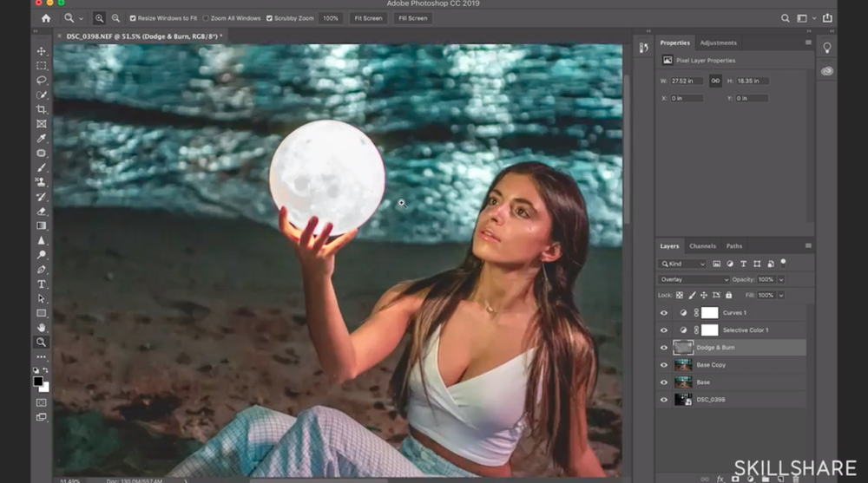Open the Adjustments panel tab
This screenshot has height=483, width=868.
point(718,42)
